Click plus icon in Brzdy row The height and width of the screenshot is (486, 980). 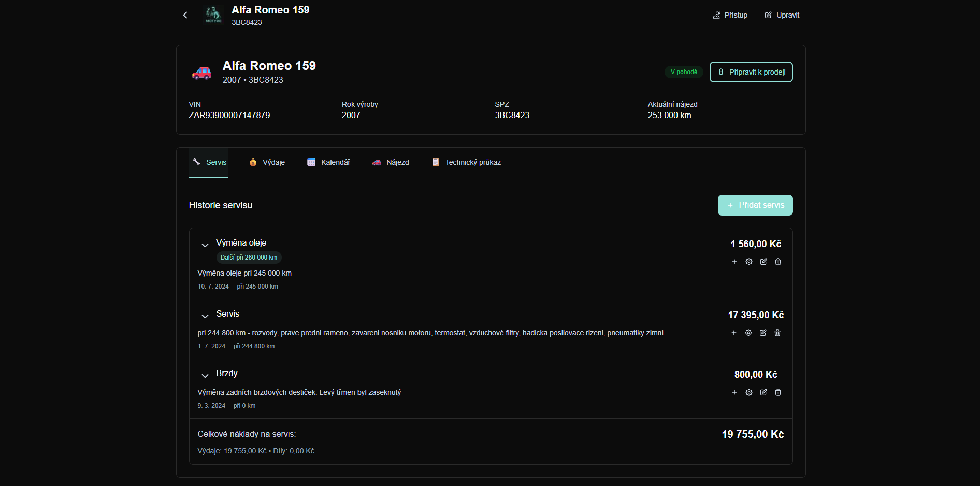click(734, 392)
